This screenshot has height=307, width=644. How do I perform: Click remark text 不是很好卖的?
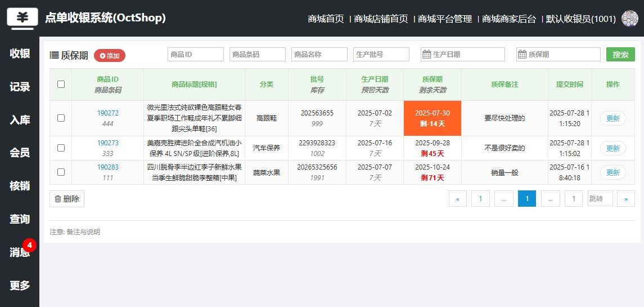click(505, 148)
